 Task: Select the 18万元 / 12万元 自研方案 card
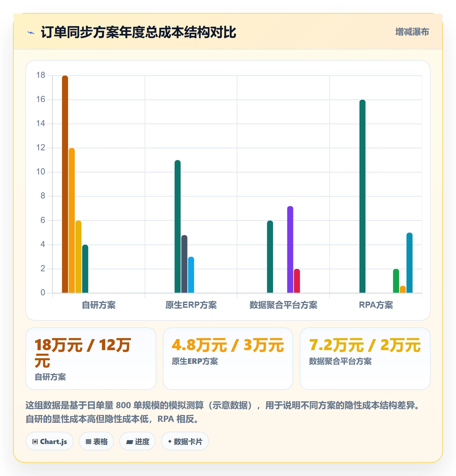[91, 359]
